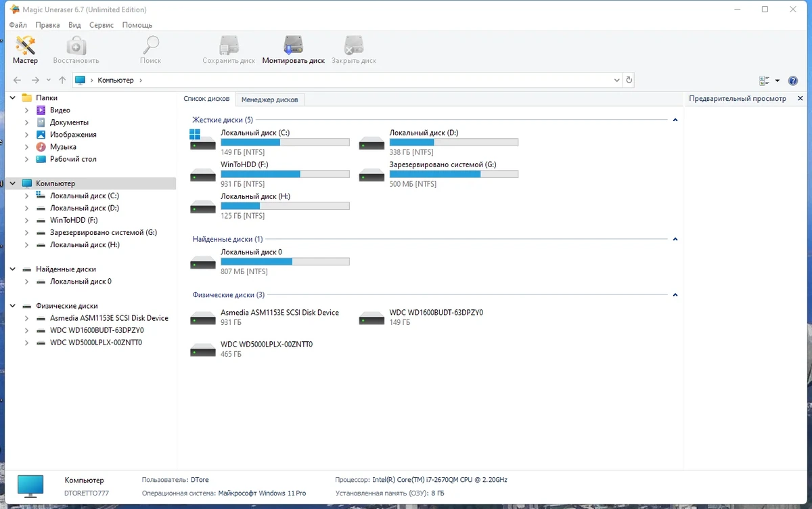Open the address bar dropdown arrow

616,80
